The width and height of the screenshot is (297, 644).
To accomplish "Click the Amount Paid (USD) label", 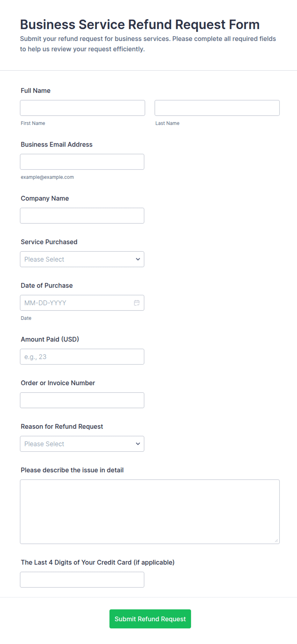I will pyautogui.click(x=50, y=339).
